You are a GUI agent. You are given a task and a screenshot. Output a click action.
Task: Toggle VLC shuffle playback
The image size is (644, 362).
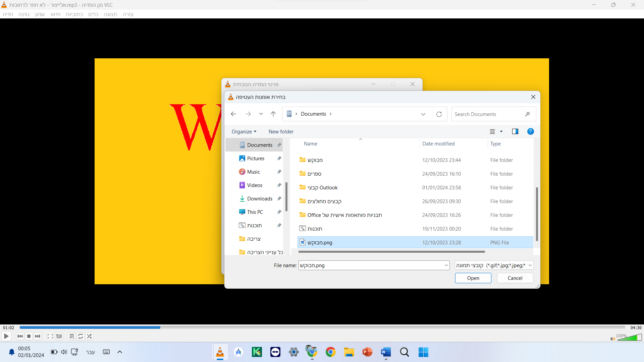[89, 336]
